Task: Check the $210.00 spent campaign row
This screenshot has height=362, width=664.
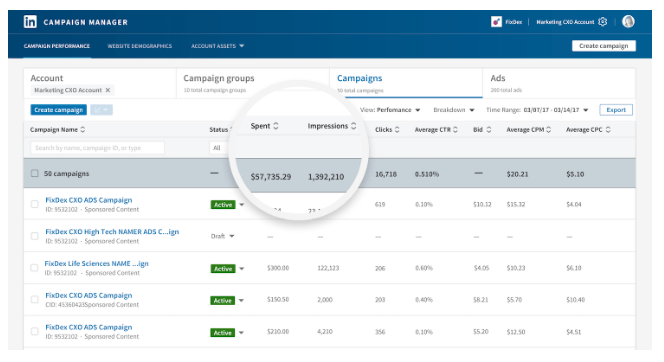Action: point(35,331)
